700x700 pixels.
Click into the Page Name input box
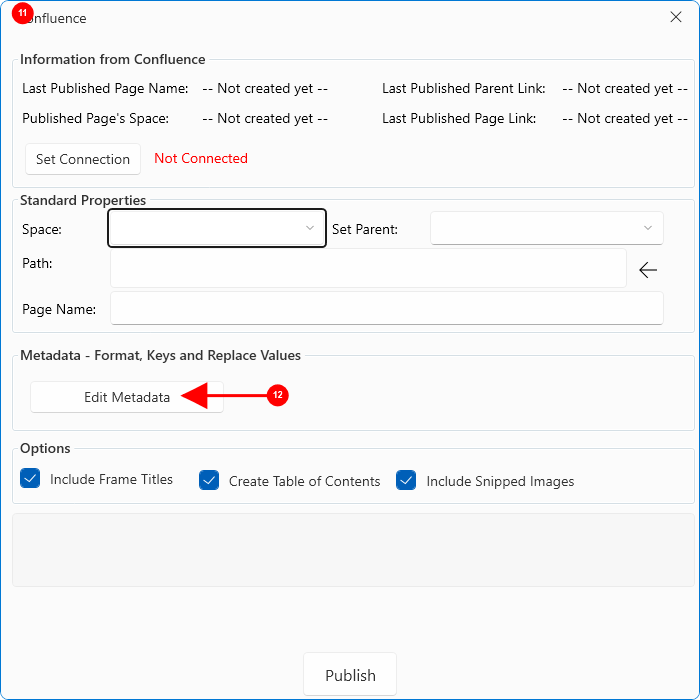[386, 308]
